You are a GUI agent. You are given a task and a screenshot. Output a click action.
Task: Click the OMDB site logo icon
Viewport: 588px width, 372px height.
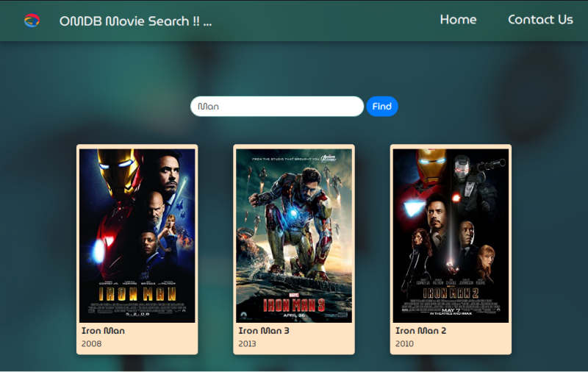point(32,21)
